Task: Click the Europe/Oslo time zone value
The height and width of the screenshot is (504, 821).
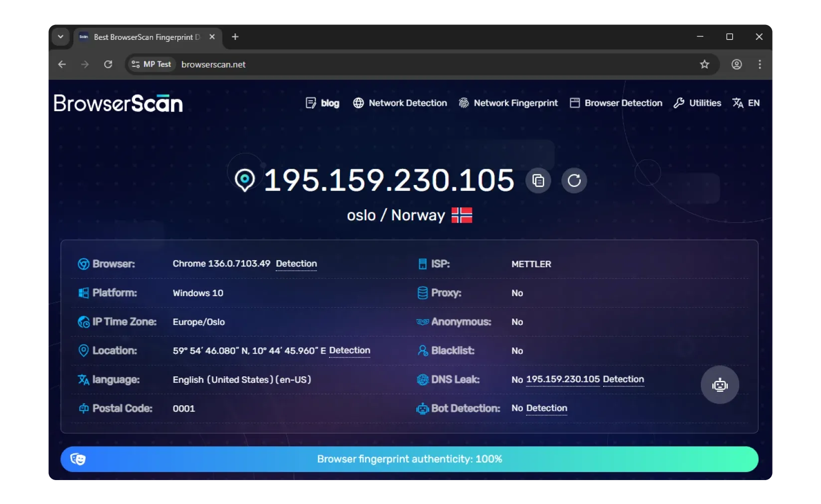Action: pyautogui.click(x=199, y=322)
